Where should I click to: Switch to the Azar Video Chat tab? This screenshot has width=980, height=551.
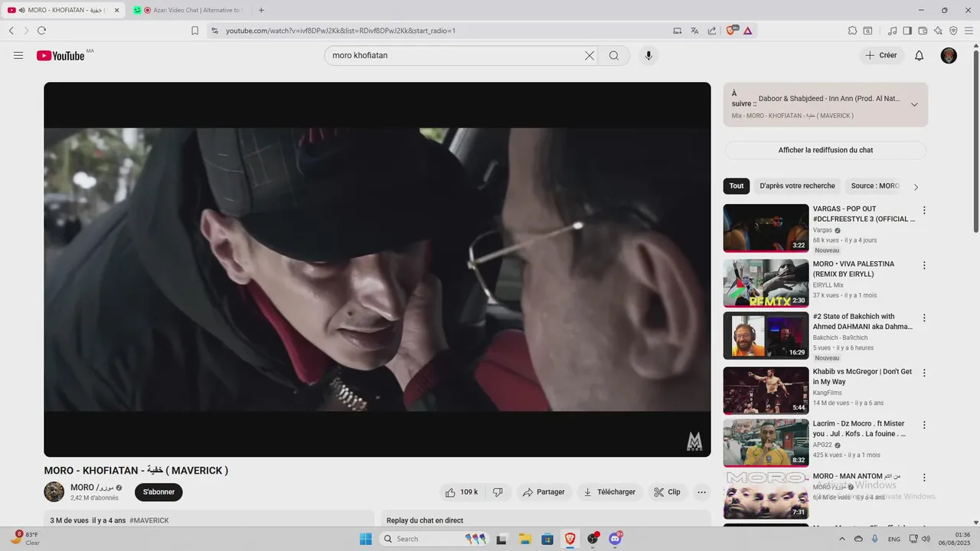click(188, 10)
